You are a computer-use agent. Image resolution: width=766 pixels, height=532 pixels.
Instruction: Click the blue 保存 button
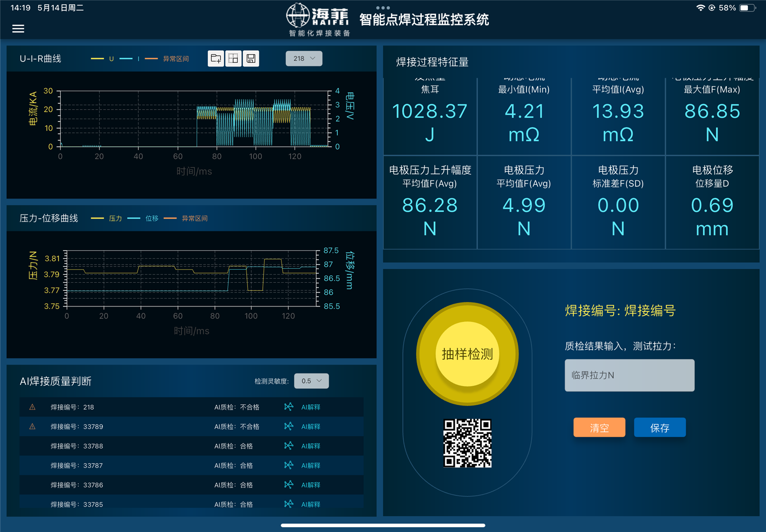[660, 428]
